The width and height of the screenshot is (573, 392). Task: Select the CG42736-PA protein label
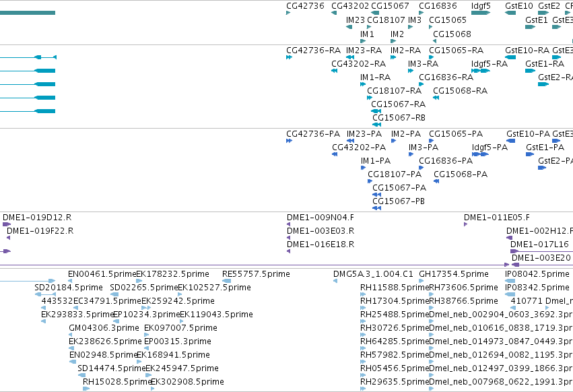[x=313, y=134]
